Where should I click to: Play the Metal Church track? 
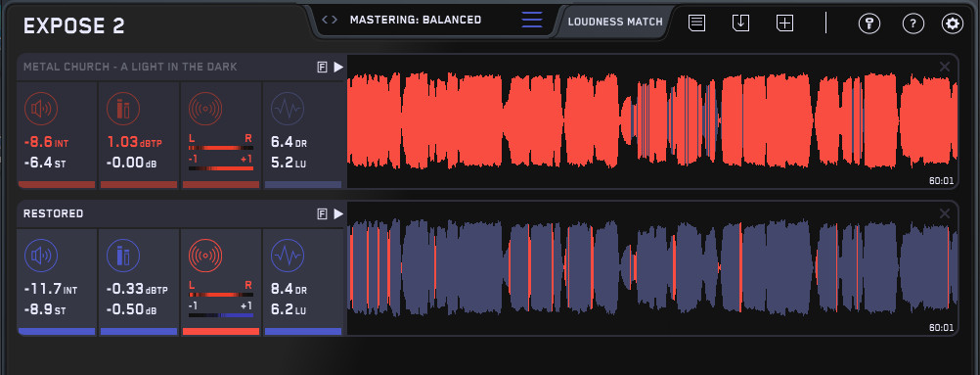pos(338,67)
